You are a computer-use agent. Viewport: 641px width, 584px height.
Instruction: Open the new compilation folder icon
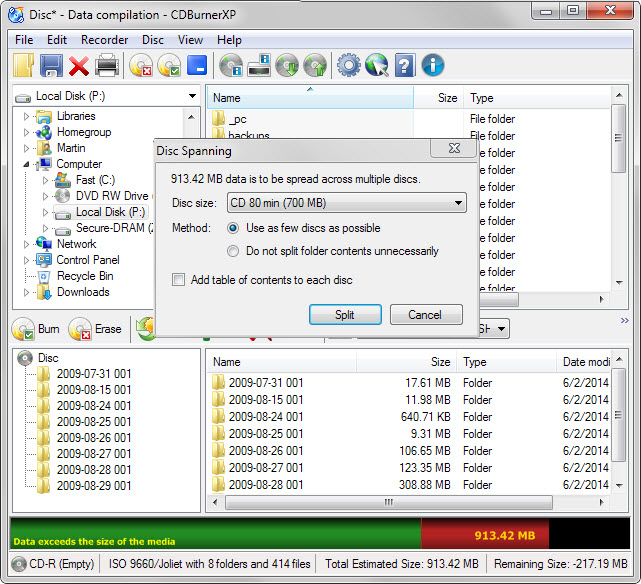[x=23, y=65]
